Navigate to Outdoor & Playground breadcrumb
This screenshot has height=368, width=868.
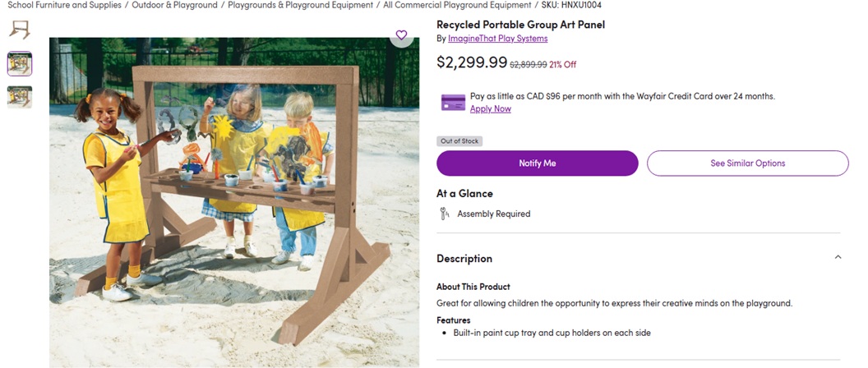(x=177, y=5)
